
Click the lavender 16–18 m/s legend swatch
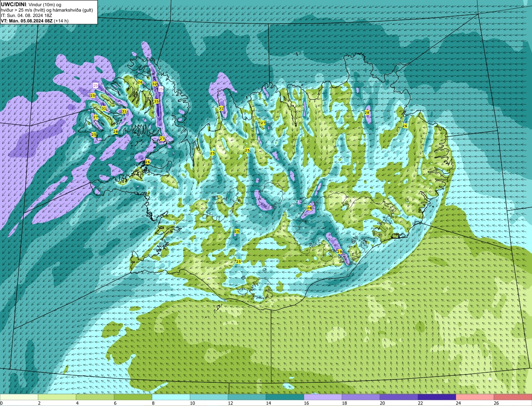(323, 397)
